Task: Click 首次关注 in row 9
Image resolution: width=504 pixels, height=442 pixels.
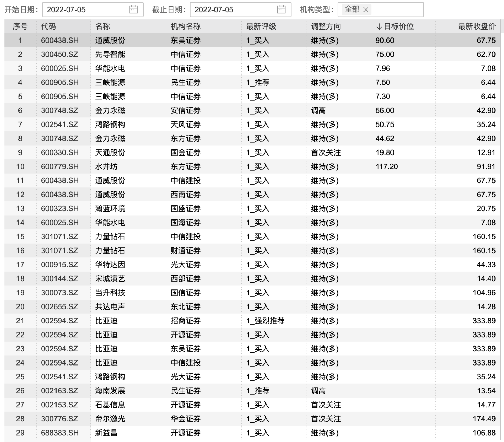Action: (x=326, y=152)
